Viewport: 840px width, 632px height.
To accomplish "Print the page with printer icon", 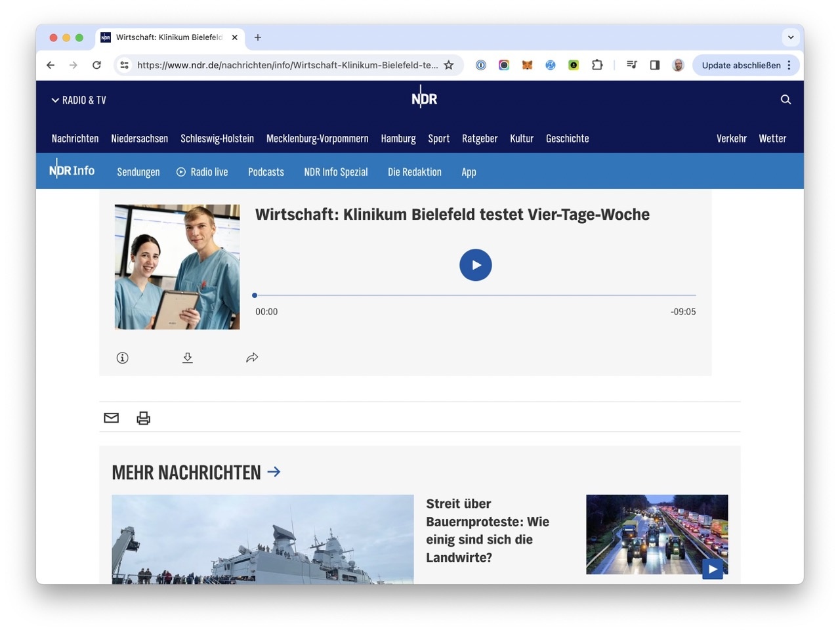I will coord(143,418).
